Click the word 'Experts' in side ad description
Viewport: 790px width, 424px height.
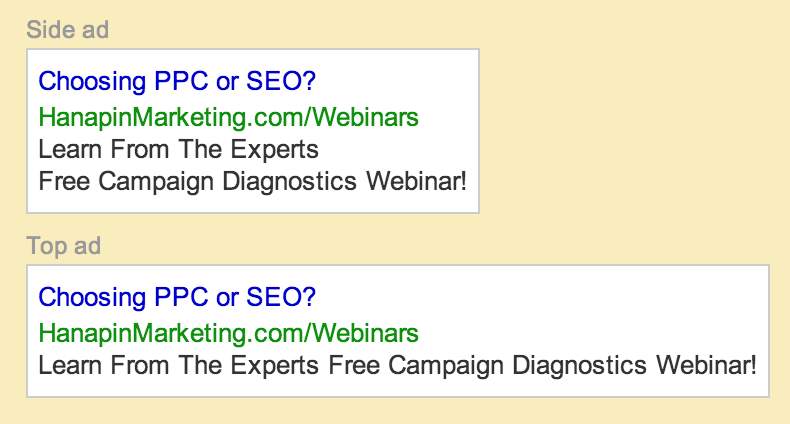point(275,150)
